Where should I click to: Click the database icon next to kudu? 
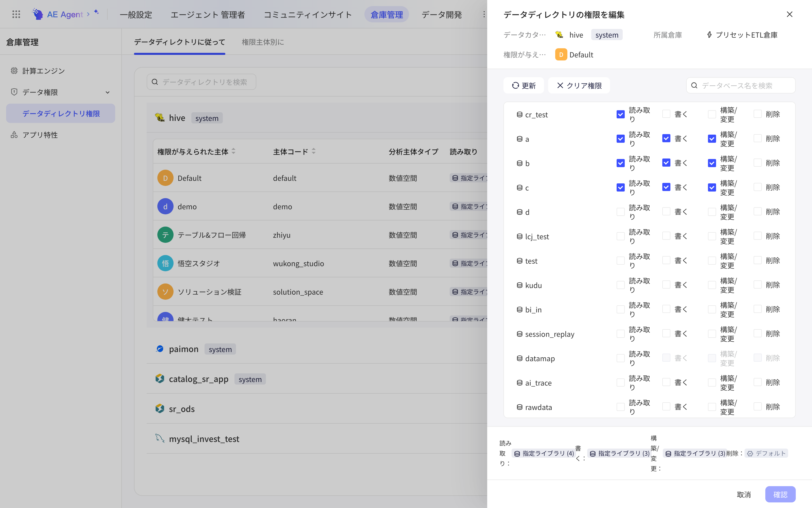pyautogui.click(x=519, y=285)
